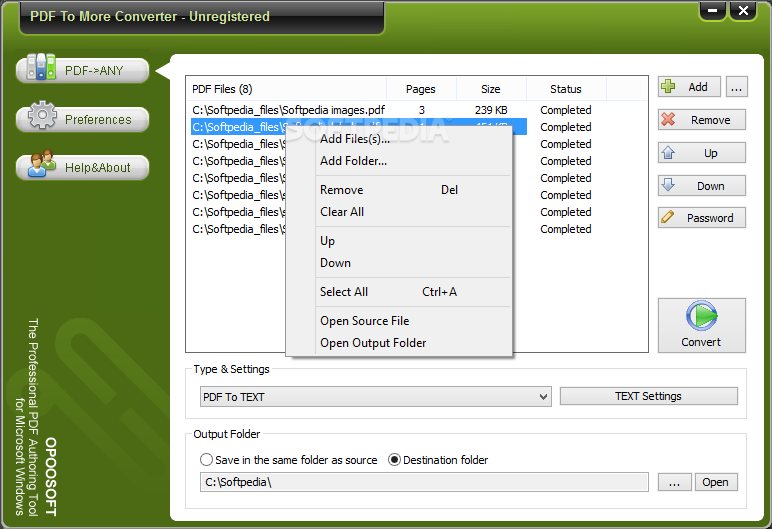Click Open next to the output folder path
Image resolution: width=772 pixels, height=529 pixels.
716,482
